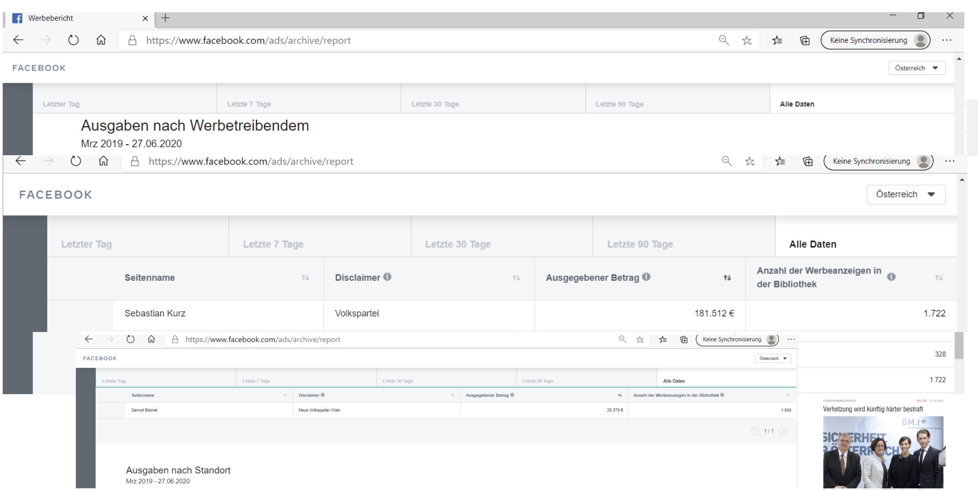Image resolution: width=980 pixels, height=490 pixels.
Task: Expand the top Österreich country selector
Action: 916,68
